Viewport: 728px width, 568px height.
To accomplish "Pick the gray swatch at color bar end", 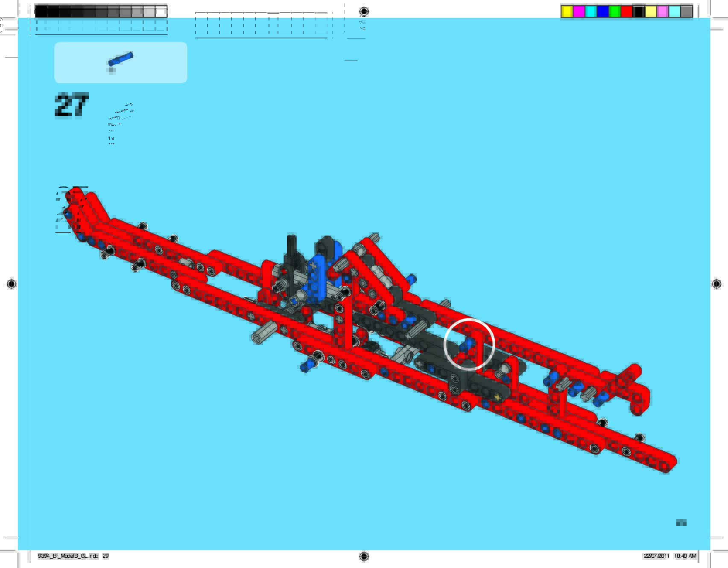I will [686, 12].
